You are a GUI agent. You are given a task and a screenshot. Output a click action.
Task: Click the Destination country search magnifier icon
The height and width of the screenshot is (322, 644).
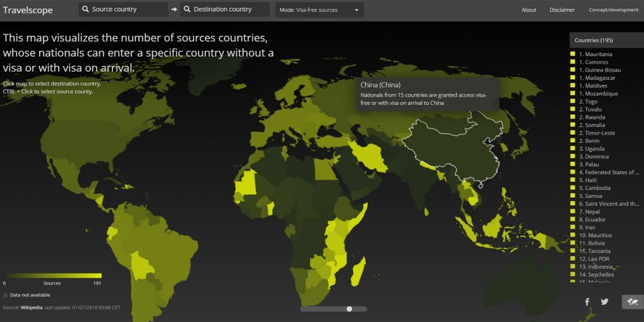coord(187,9)
